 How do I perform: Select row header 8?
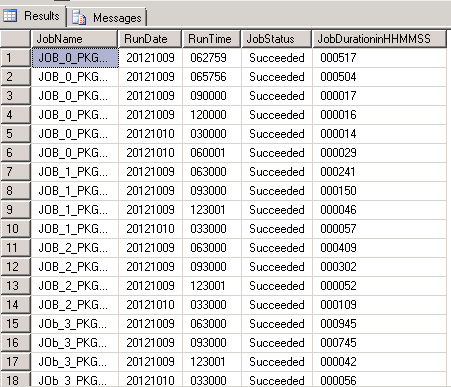(15, 191)
